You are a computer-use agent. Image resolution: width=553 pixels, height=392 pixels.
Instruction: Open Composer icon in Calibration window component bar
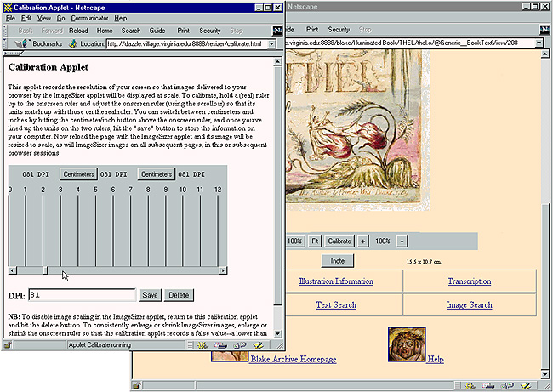(x=258, y=345)
